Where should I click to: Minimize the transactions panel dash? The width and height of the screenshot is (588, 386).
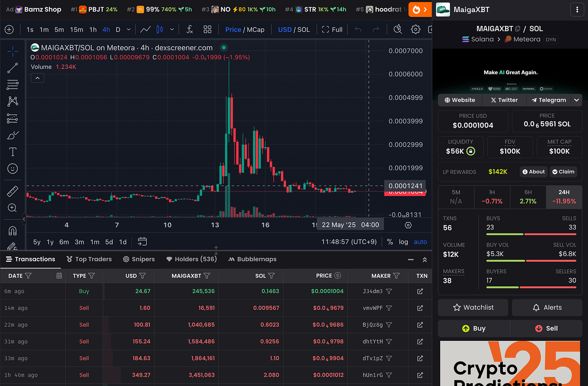point(411,260)
